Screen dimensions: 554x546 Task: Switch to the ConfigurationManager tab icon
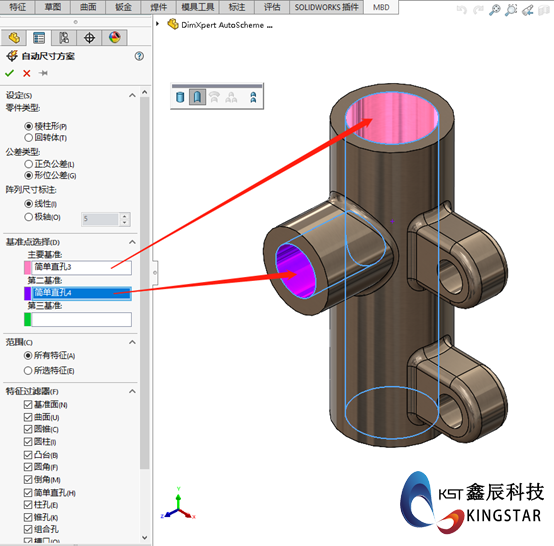coord(64,38)
